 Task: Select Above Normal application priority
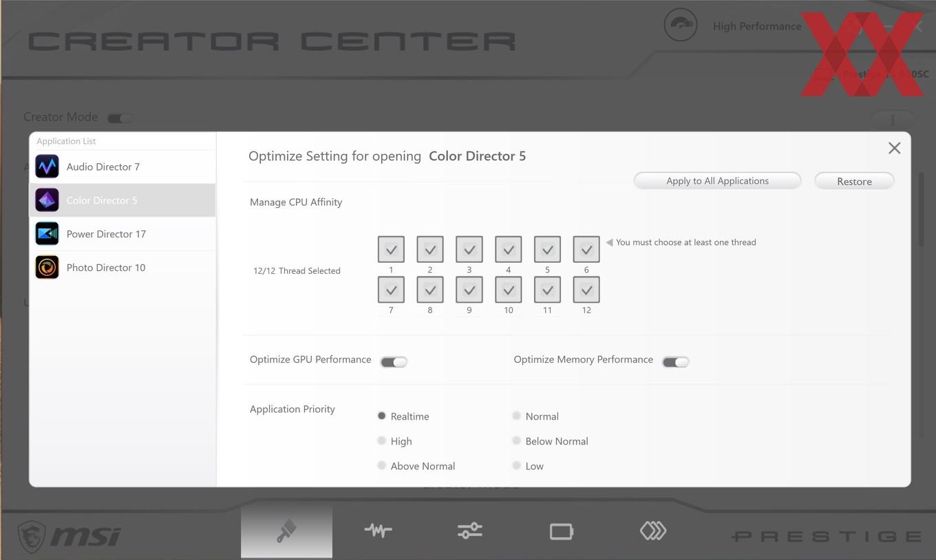[381, 465]
